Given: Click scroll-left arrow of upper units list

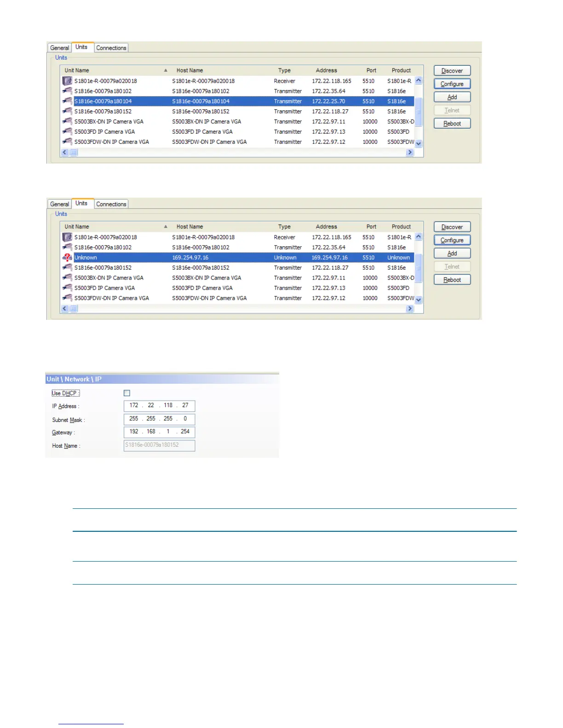Looking at the screenshot, I should coord(65,152).
